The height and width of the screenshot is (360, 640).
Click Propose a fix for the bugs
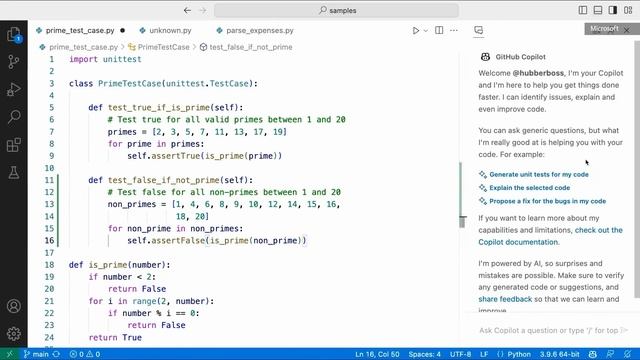547,201
